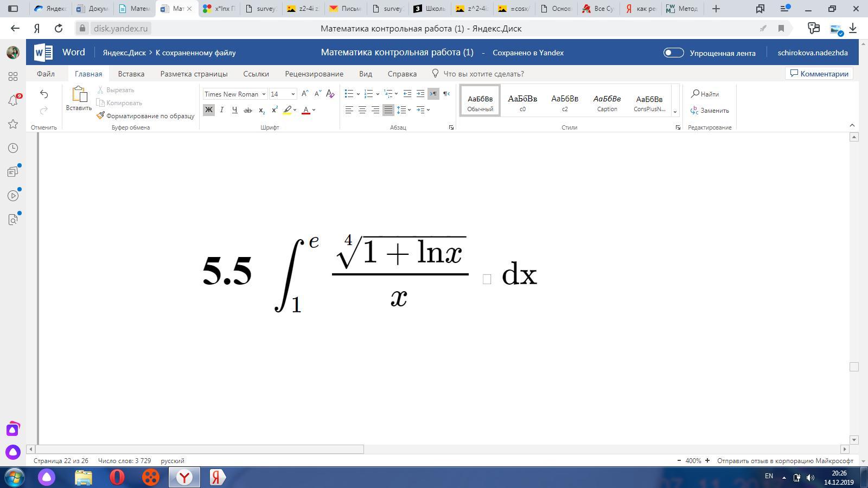
Task: Toggle Underline (Ч) formatting
Action: [x=234, y=110]
